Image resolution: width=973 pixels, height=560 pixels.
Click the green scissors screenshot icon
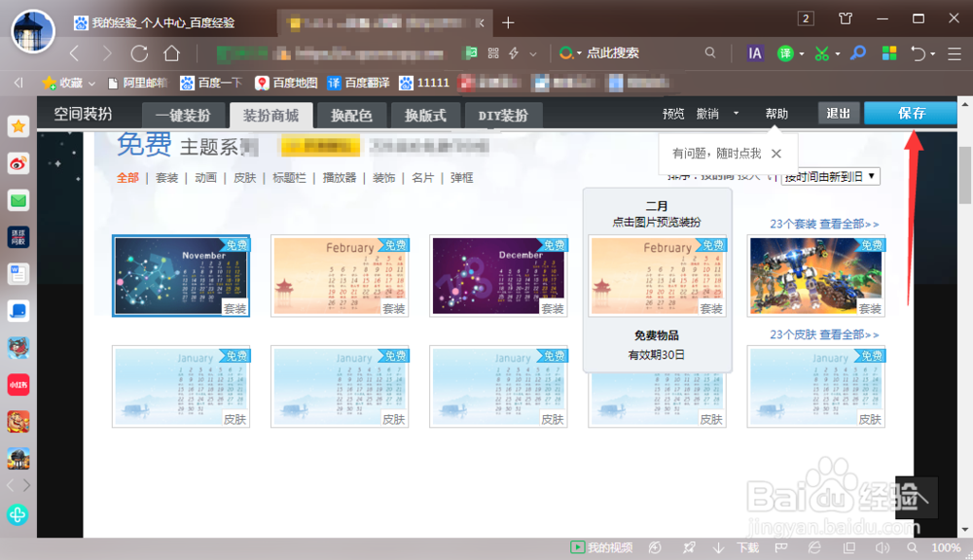pos(821,53)
